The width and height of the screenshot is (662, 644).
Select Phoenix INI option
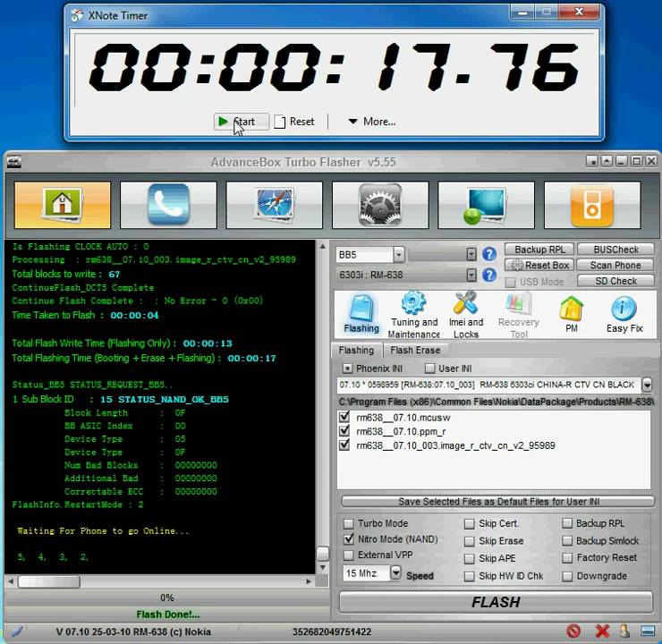coord(347,369)
